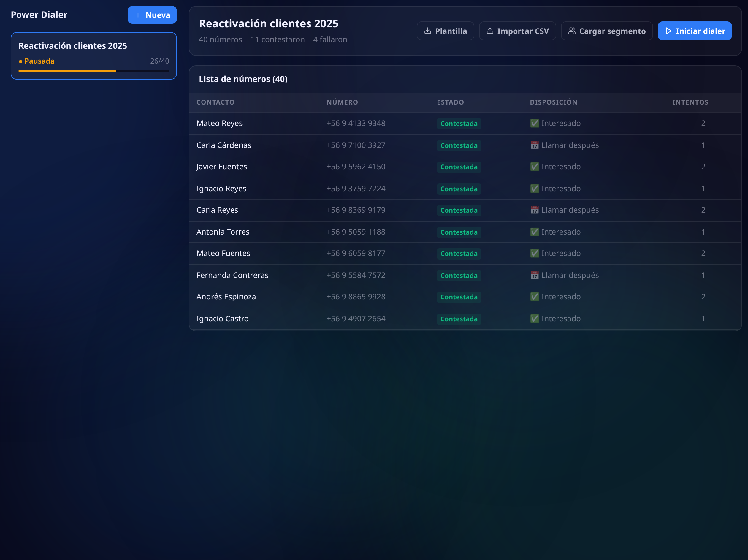This screenshot has height=560, width=748.
Task: Load a segment with Cargar segmento
Action: [607, 31]
